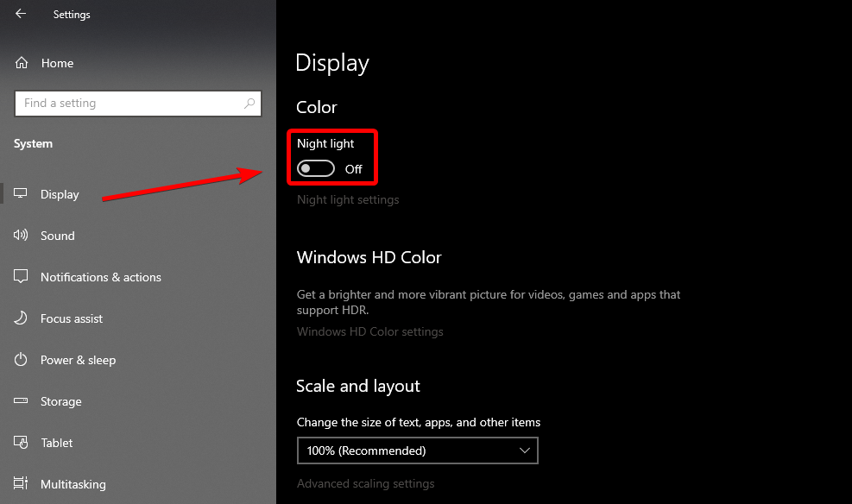This screenshot has width=852, height=504.
Task: Select Display in the sidebar
Action: tap(60, 194)
